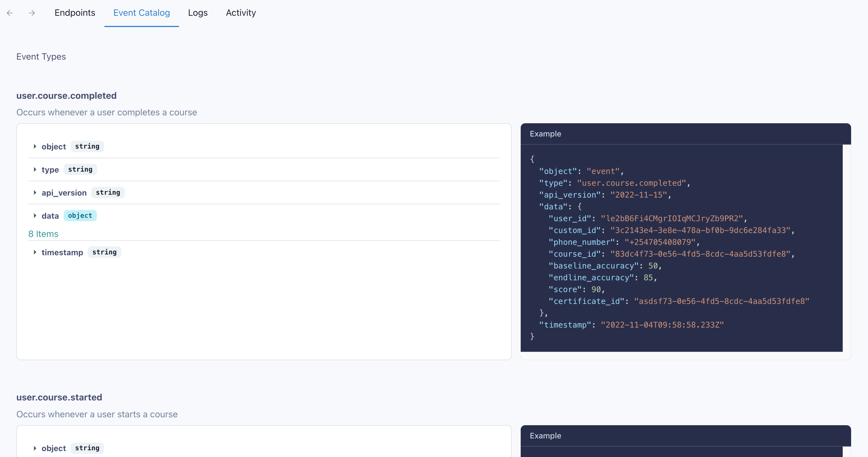The width and height of the screenshot is (868, 457).
Task: Go back with the left arrow icon
Action: (x=10, y=13)
